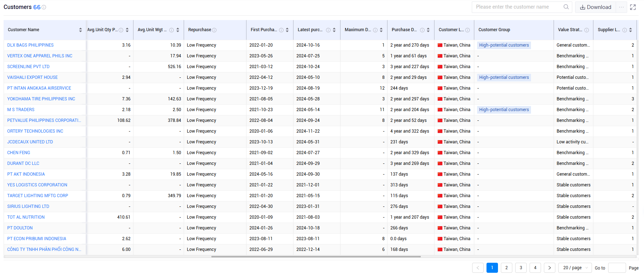Click the info icon beside Customers 66
Viewport: 644px width, 276px height.
tap(44, 7)
